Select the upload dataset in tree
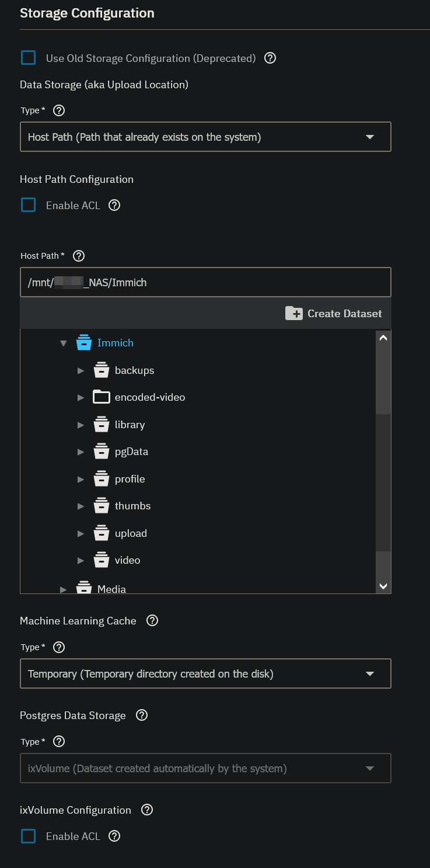The image size is (430, 868). click(x=131, y=533)
